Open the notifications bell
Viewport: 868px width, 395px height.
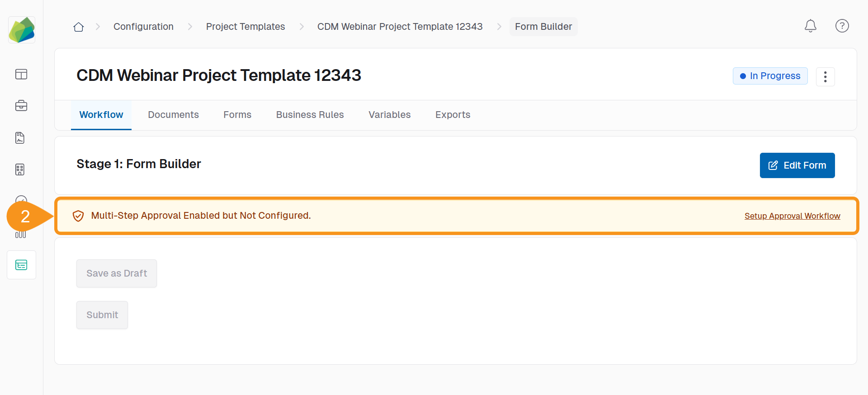tap(810, 26)
